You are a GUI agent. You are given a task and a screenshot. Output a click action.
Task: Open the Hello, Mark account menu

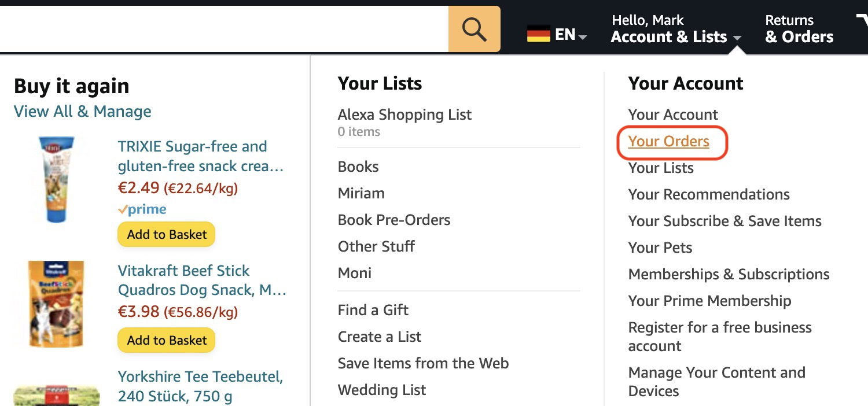pyautogui.click(x=648, y=20)
